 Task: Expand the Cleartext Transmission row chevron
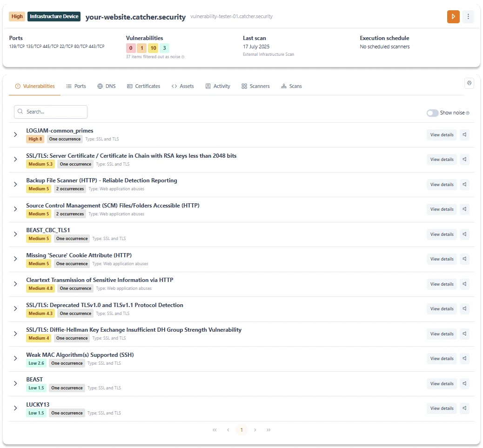(15, 284)
